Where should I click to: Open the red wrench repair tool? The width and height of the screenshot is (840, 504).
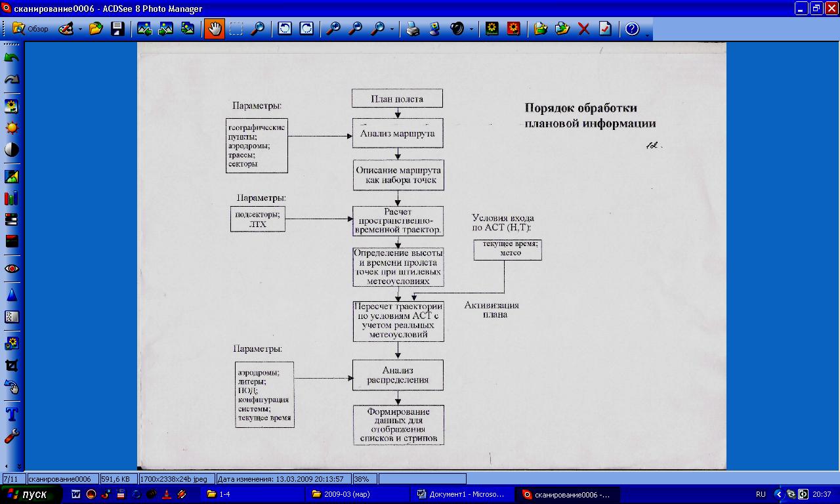tap(12, 436)
